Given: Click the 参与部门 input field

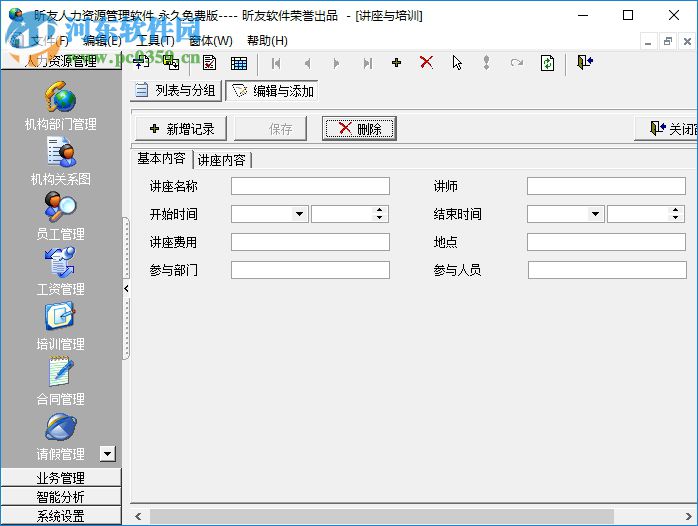Looking at the screenshot, I should click(x=310, y=270).
